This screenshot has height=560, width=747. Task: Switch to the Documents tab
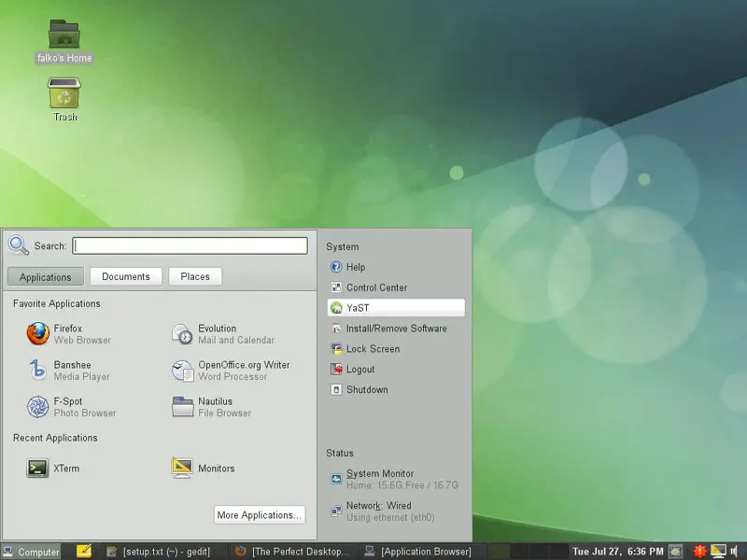[126, 276]
